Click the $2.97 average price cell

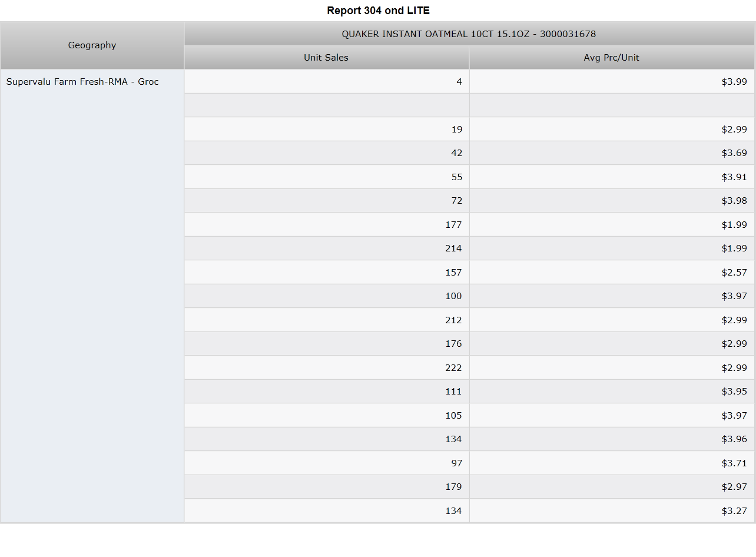(x=612, y=487)
